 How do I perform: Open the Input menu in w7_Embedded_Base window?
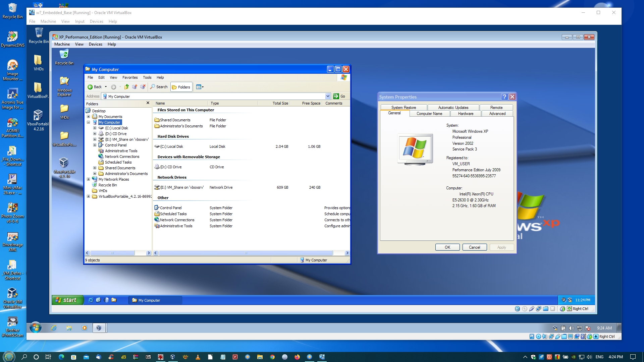79,21
